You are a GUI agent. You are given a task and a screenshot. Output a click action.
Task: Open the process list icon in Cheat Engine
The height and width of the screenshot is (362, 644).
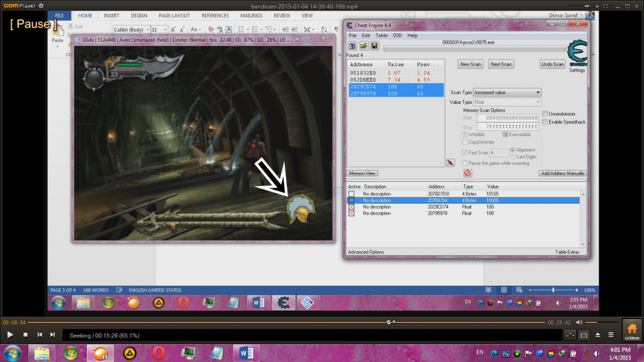pyautogui.click(x=352, y=46)
